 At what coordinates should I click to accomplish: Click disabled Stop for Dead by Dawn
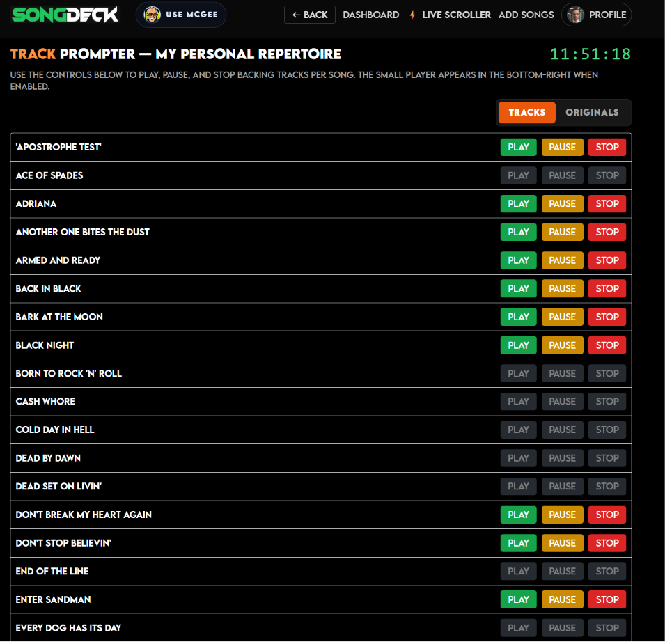click(x=607, y=458)
